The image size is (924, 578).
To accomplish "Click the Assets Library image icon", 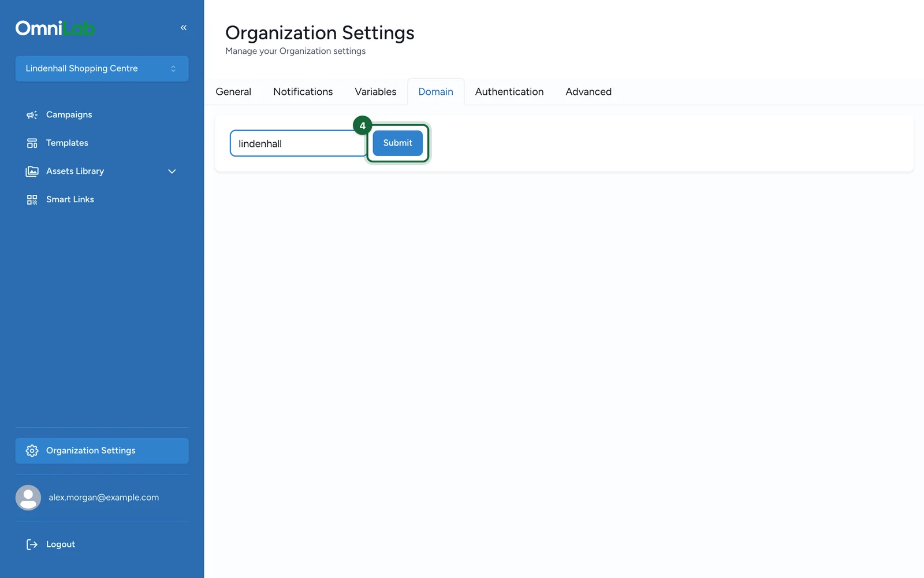I will point(32,172).
